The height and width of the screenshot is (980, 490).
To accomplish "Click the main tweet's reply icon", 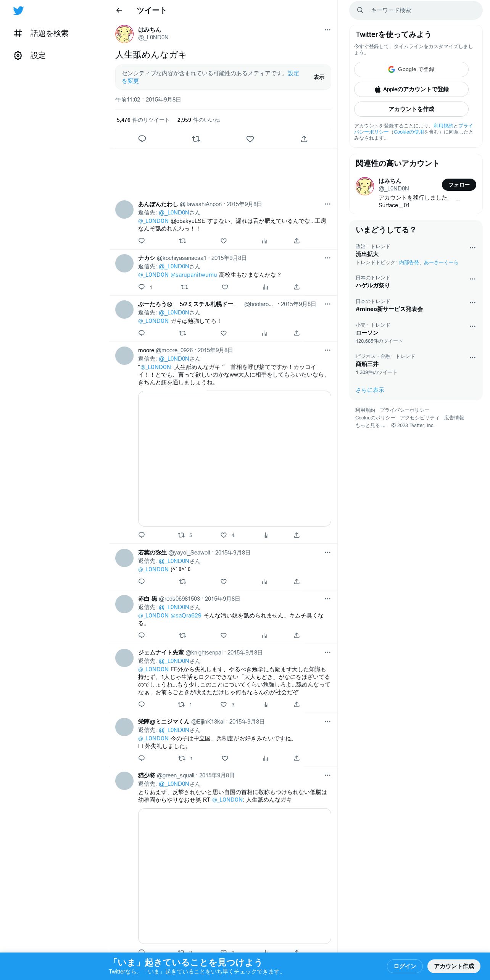I will click(142, 139).
